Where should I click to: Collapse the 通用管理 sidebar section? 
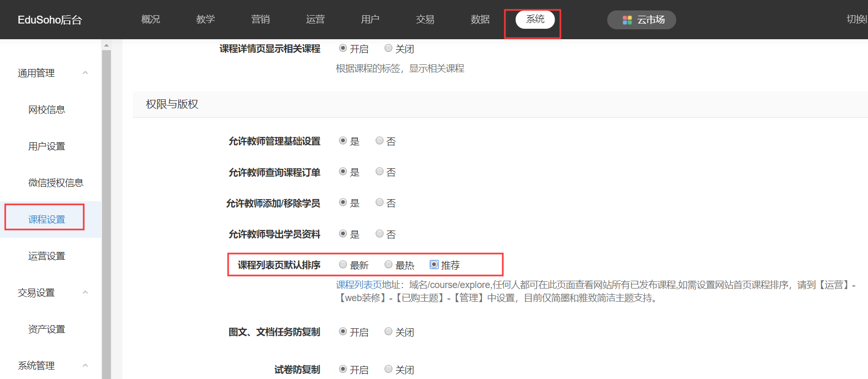coord(85,73)
